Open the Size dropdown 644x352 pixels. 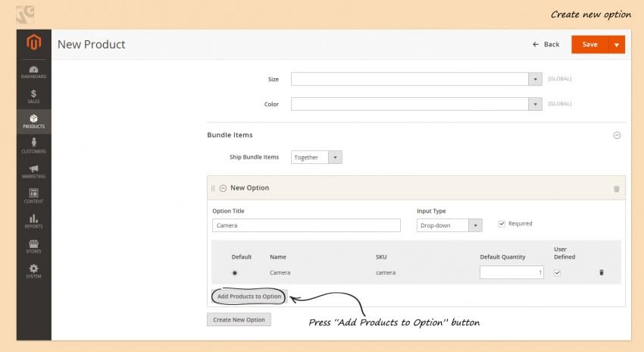[x=417, y=79]
